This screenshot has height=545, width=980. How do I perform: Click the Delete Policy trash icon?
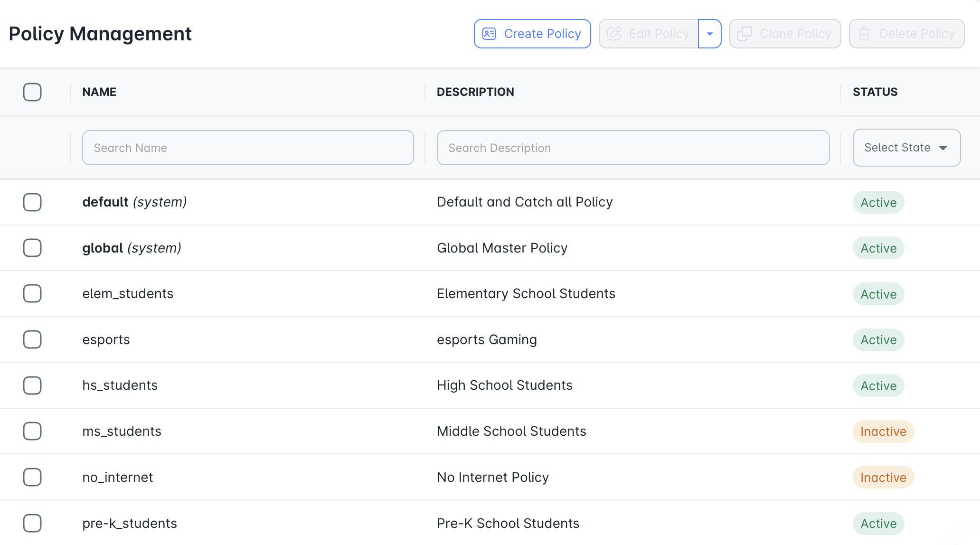pyautogui.click(x=864, y=34)
